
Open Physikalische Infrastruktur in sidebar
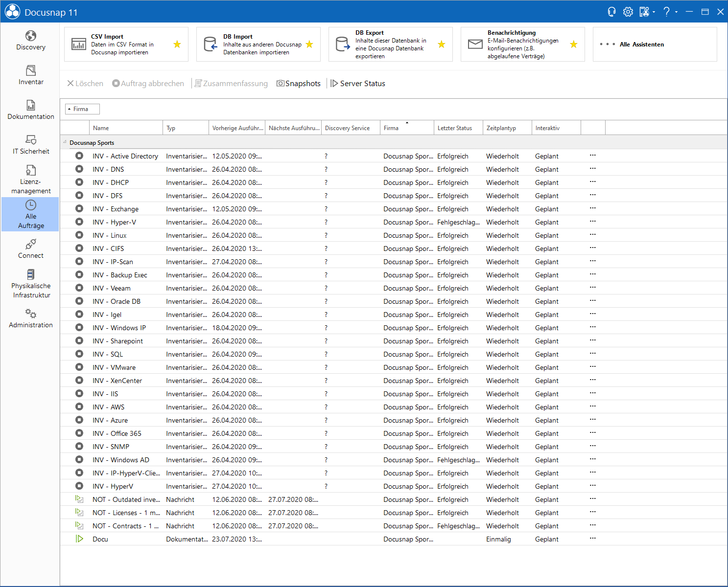[x=30, y=284]
